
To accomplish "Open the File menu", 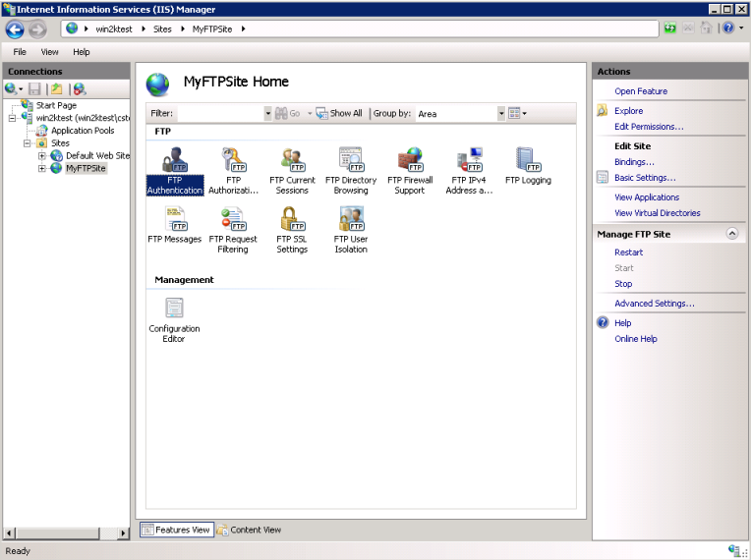I will click(20, 52).
